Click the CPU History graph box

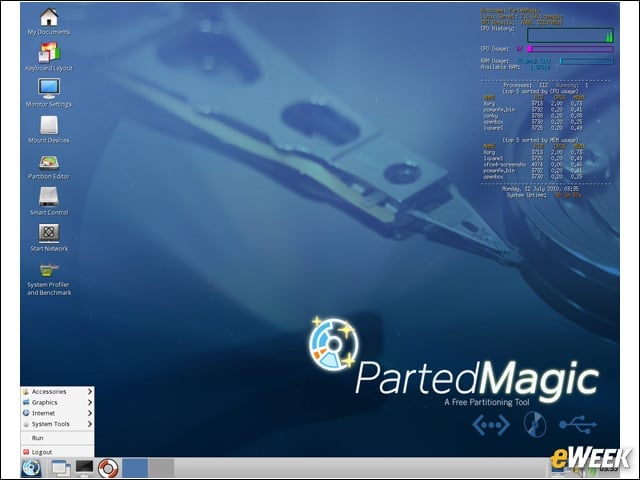click(570, 35)
